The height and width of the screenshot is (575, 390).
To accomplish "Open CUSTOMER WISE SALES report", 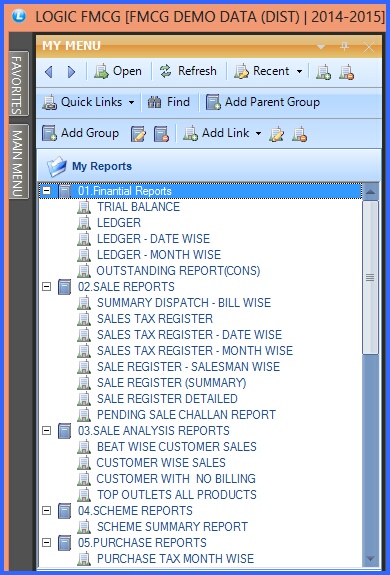I will tap(161, 462).
